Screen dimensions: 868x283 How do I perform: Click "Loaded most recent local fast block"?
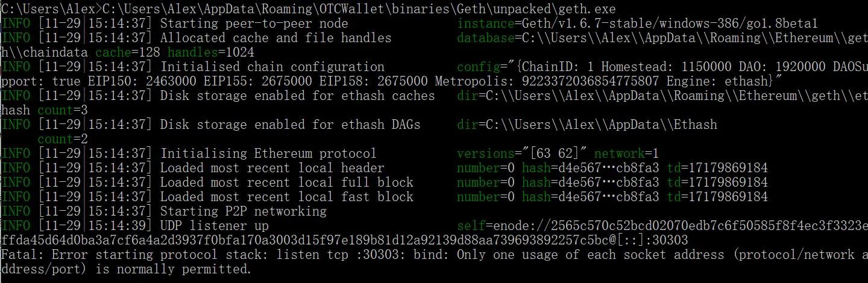click(x=286, y=197)
